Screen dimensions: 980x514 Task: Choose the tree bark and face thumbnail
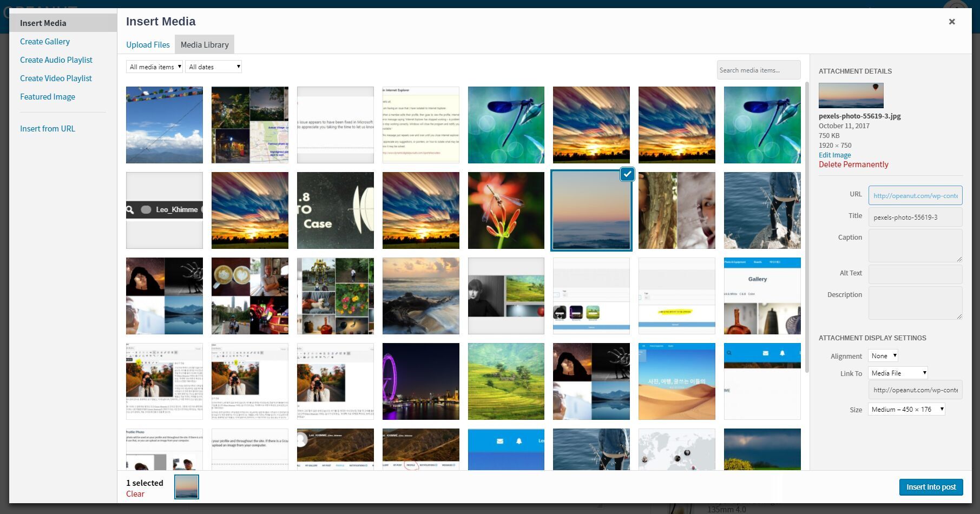[677, 210]
